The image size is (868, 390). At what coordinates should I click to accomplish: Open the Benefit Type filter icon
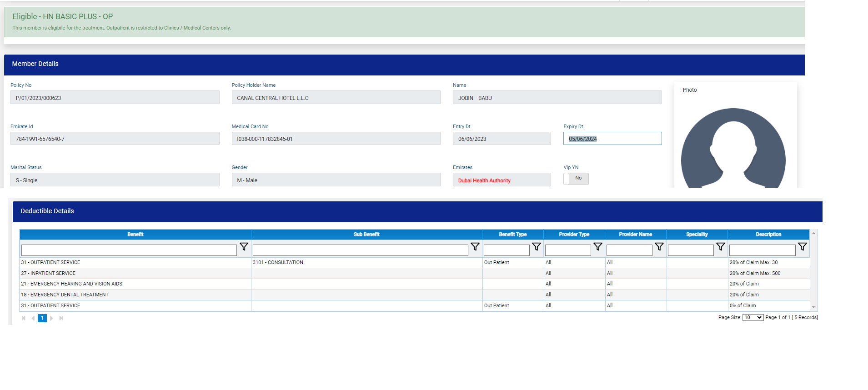tap(537, 247)
